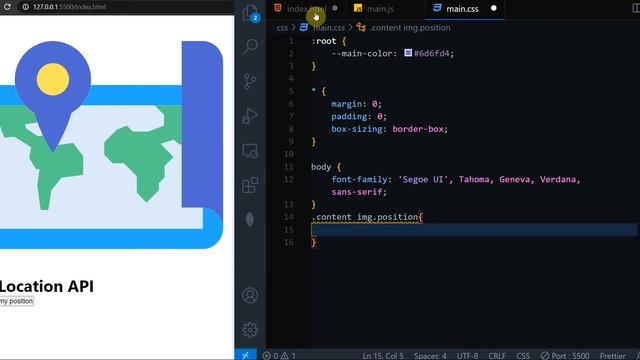
Task: Open the Search view in activity bar
Action: coord(250,47)
